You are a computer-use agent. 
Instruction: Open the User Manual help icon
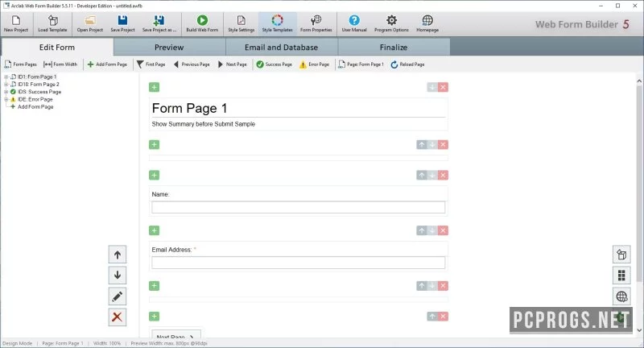[x=354, y=23]
